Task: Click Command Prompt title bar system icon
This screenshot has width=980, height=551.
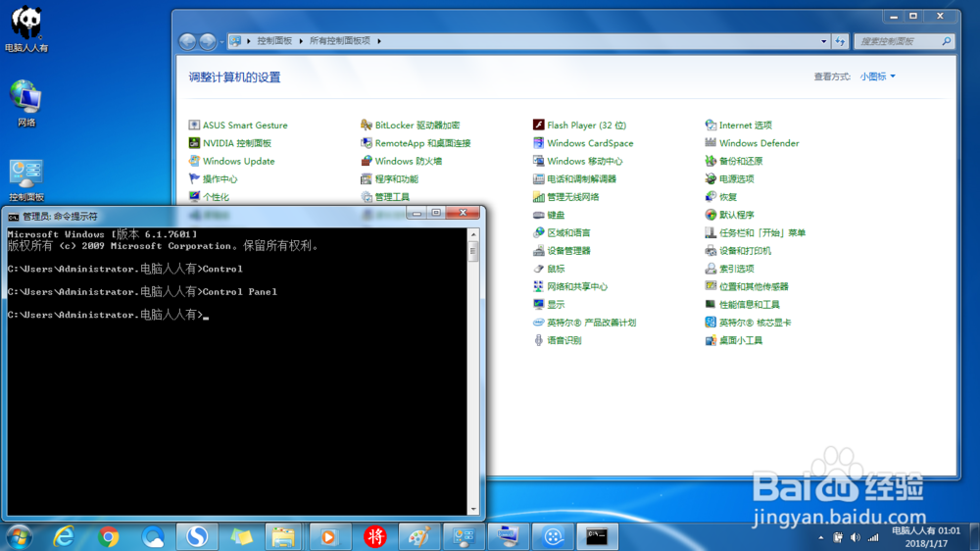Action: [13, 217]
